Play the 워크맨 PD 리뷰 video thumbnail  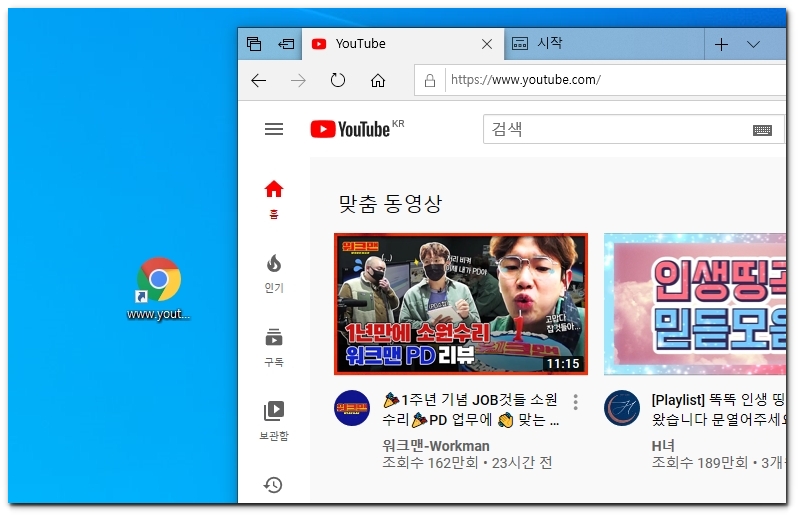[461, 304]
